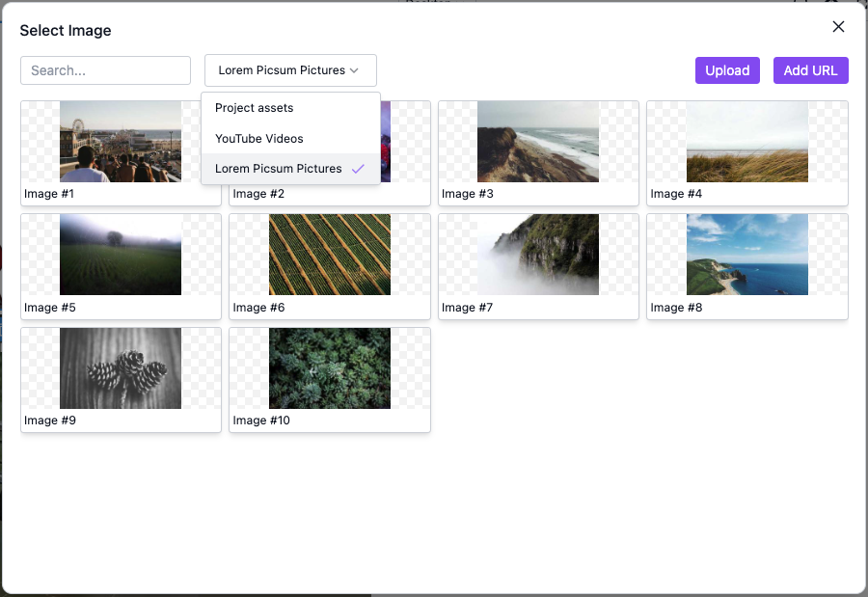
Task: Select the aerial crop rows Image #6
Action: tap(329, 255)
